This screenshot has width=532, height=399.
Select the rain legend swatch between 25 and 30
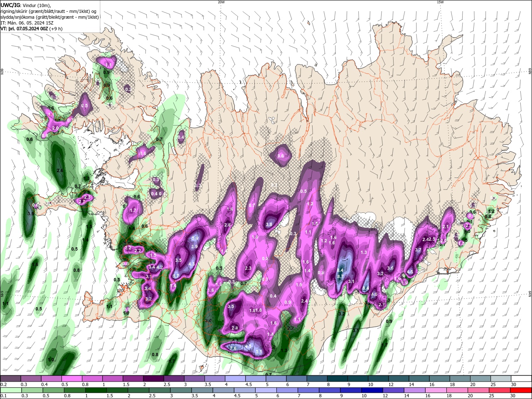[500, 390]
